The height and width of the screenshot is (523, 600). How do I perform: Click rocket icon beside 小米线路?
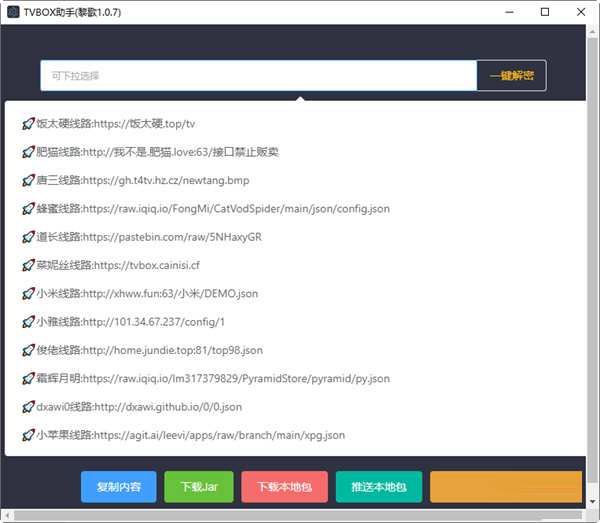(28, 293)
